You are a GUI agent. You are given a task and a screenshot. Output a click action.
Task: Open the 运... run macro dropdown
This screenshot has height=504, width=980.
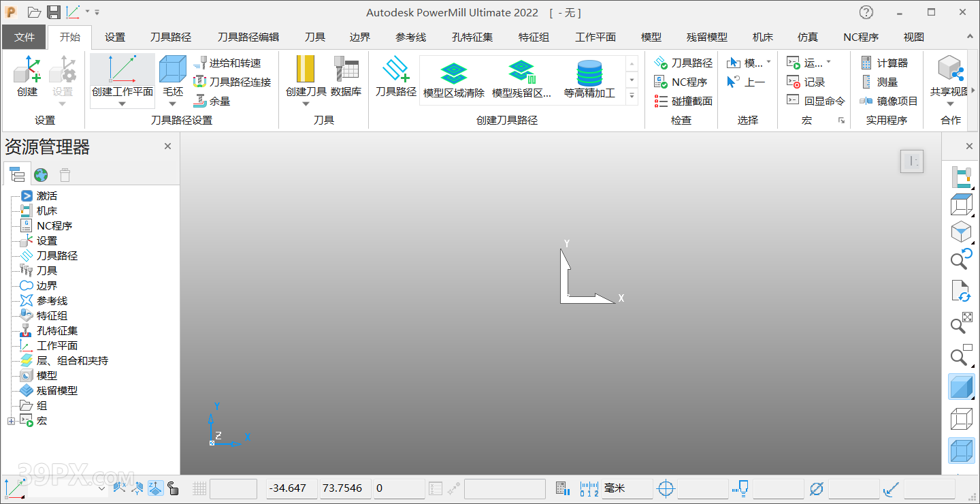pos(828,63)
